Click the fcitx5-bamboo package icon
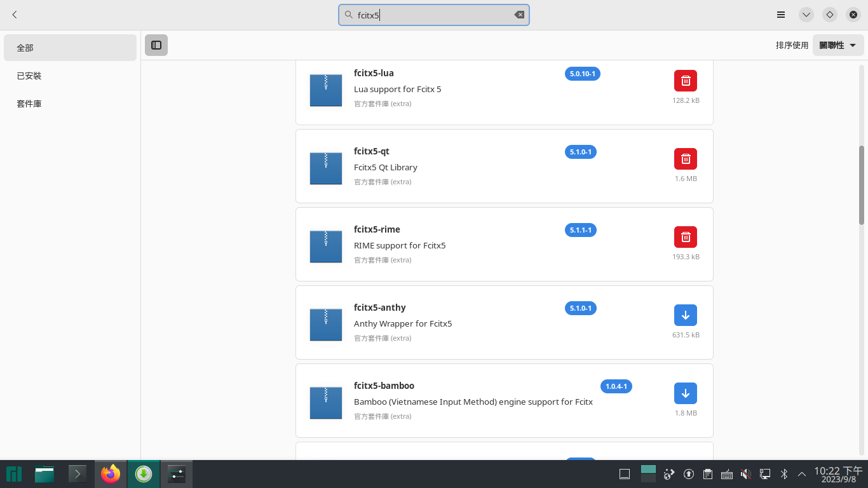Image resolution: width=868 pixels, height=488 pixels. [x=326, y=402]
